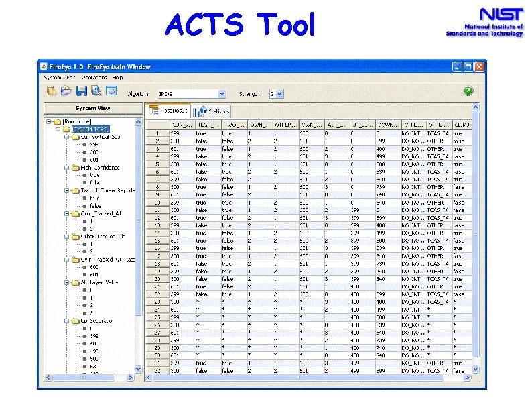Open the Help menu
The height and width of the screenshot is (399, 532).
117,77
